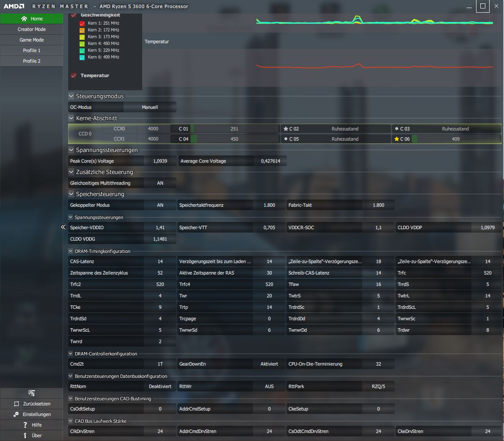Open Hilfe help page
This screenshot has width=504, height=441.
[x=31, y=425]
